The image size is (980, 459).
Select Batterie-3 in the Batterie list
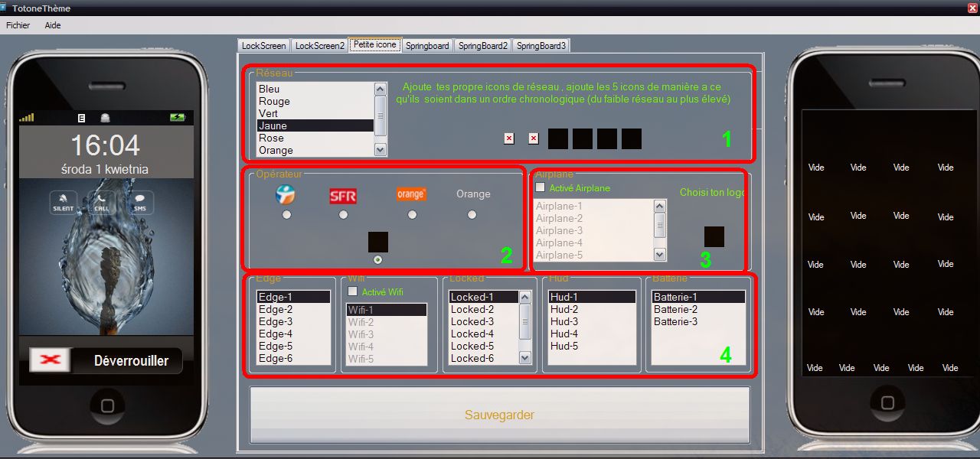(698, 321)
